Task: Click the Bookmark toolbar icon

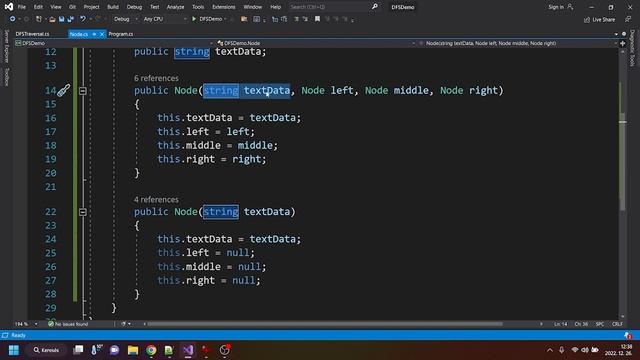Action: pos(317,19)
